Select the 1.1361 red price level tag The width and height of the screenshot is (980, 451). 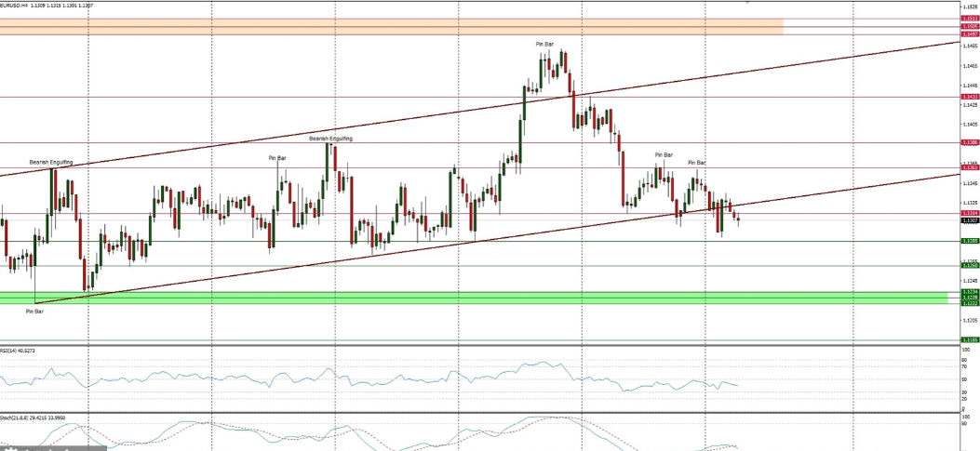point(969,167)
